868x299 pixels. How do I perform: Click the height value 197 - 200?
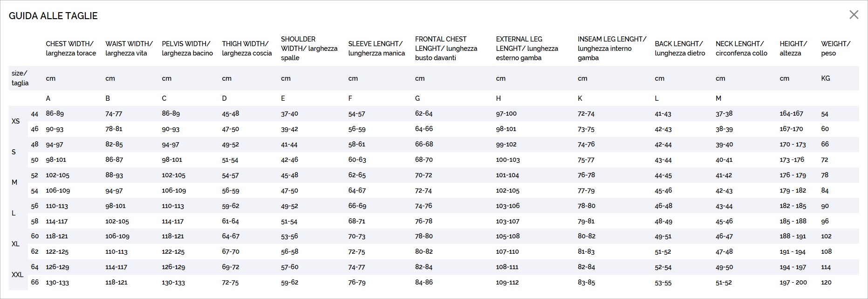click(x=793, y=283)
